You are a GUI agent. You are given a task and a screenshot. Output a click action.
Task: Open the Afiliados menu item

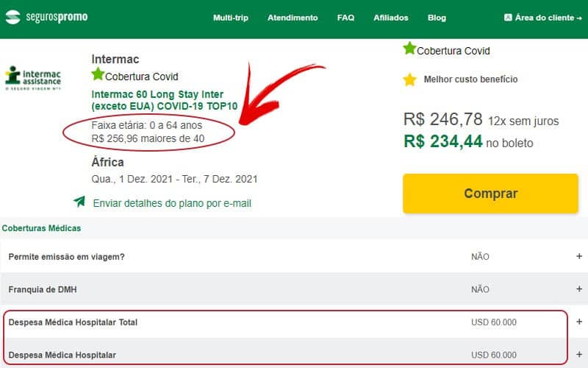point(391,18)
